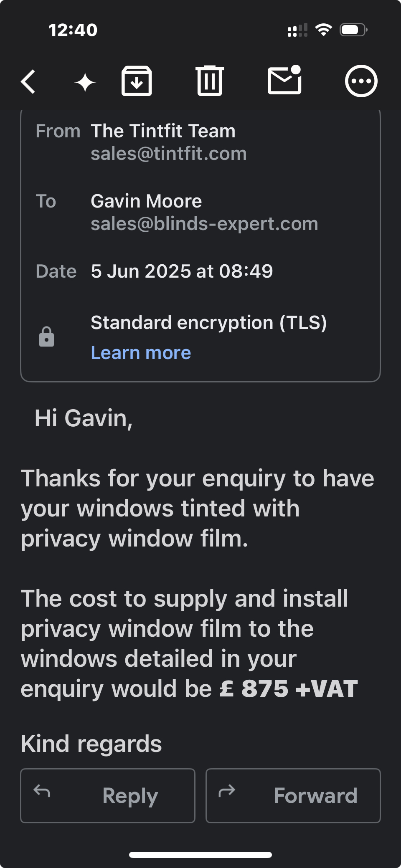Image resolution: width=401 pixels, height=868 pixels.
Task: Tap the date 5 Jun 2025 at 08:49
Action: pyautogui.click(x=182, y=271)
